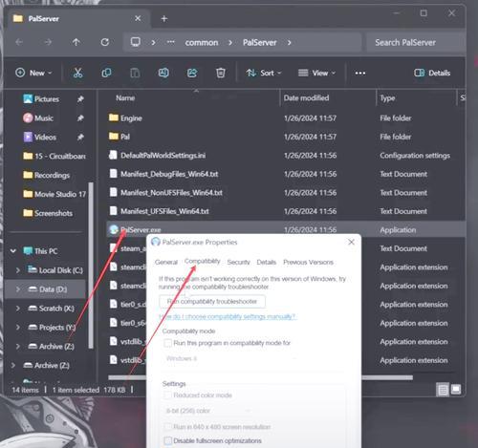Close the PalServer Explorer tab
The height and width of the screenshot is (448, 478).
point(138,18)
